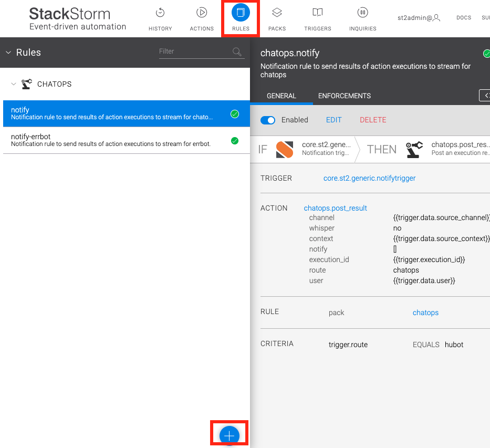Click the st2admin user icon
This screenshot has width=490, height=448.
point(436,18)
